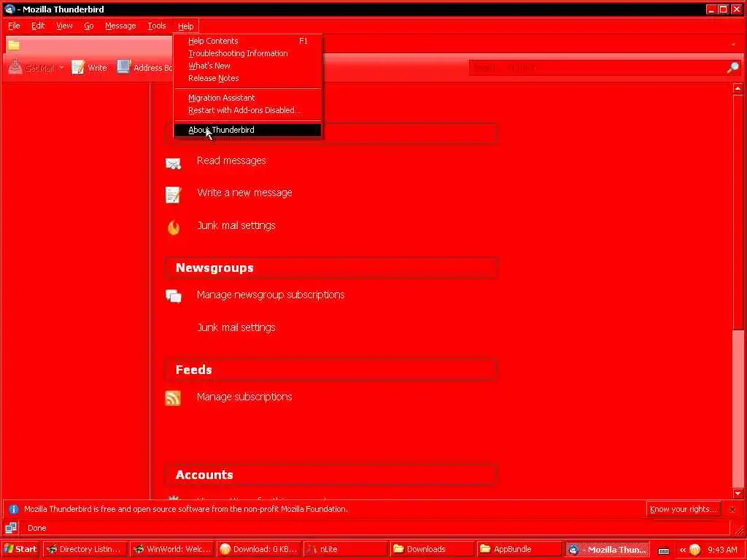747x560 pixels.
Task: Switch to WinWorld taskbar window
Action: click(172, 549)
